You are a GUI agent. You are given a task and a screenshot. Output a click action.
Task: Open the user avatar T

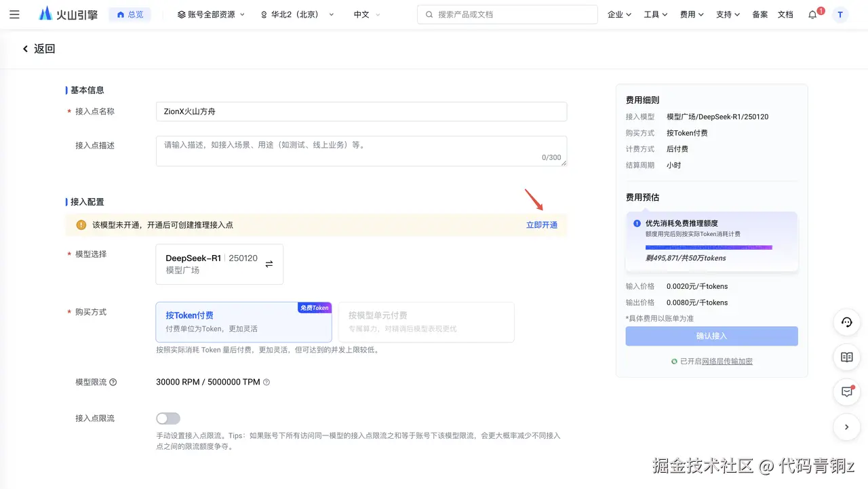coord(840,14)
